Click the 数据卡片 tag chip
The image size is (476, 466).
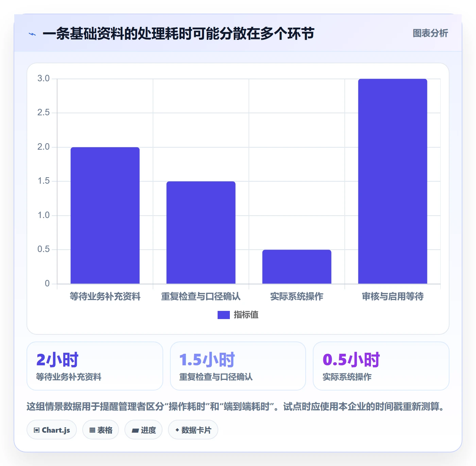pos(193,430)
